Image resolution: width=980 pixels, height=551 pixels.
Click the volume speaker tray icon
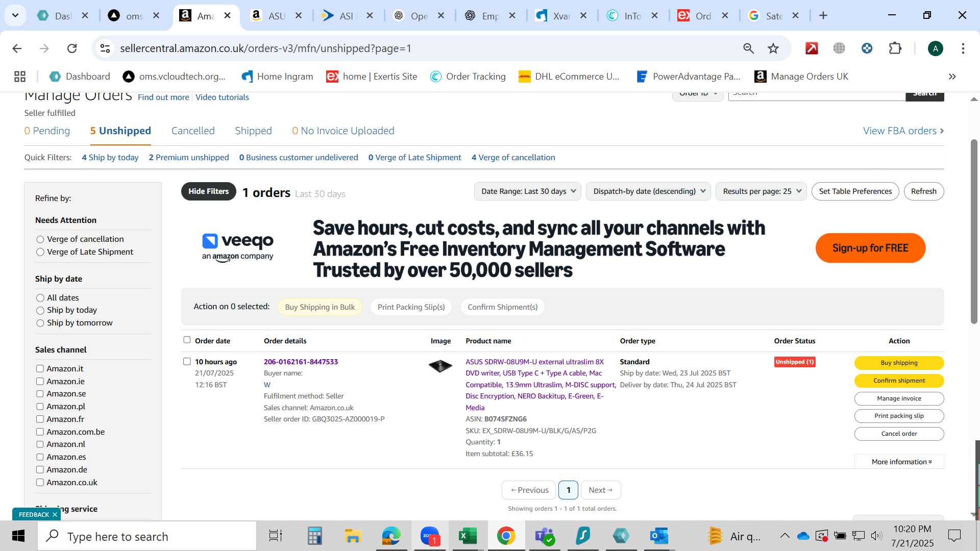[876, 536]
